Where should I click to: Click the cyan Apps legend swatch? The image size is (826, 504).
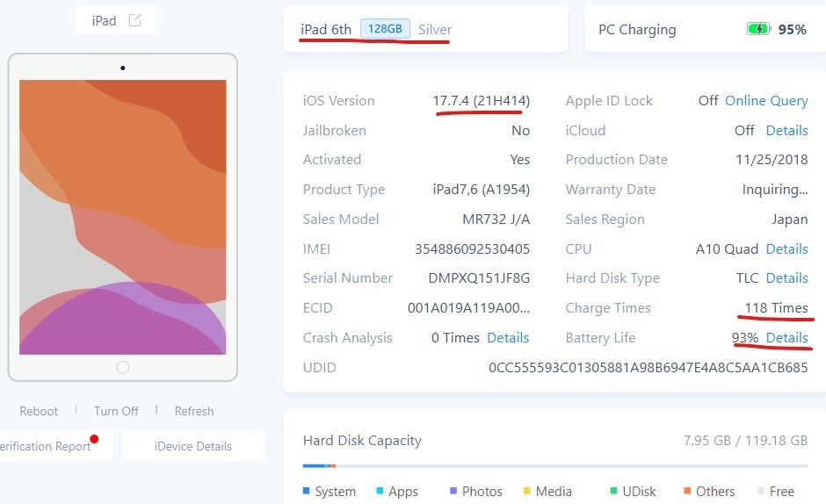[380, 491]
